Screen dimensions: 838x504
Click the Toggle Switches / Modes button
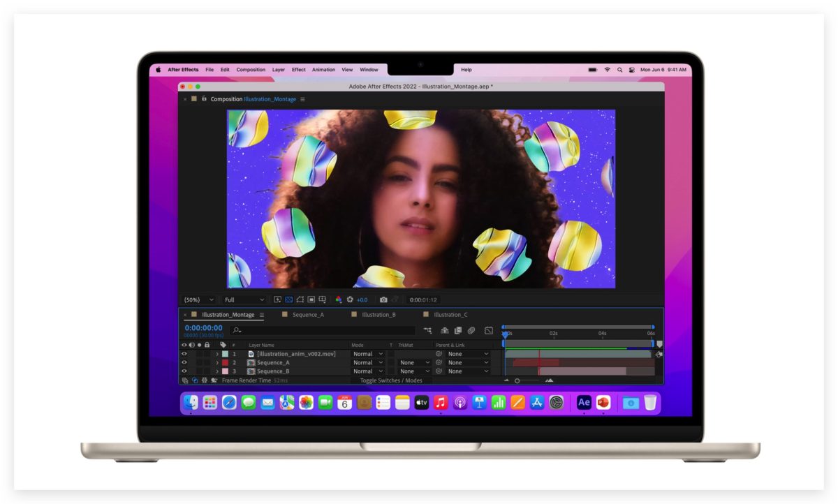coord(391,380)
